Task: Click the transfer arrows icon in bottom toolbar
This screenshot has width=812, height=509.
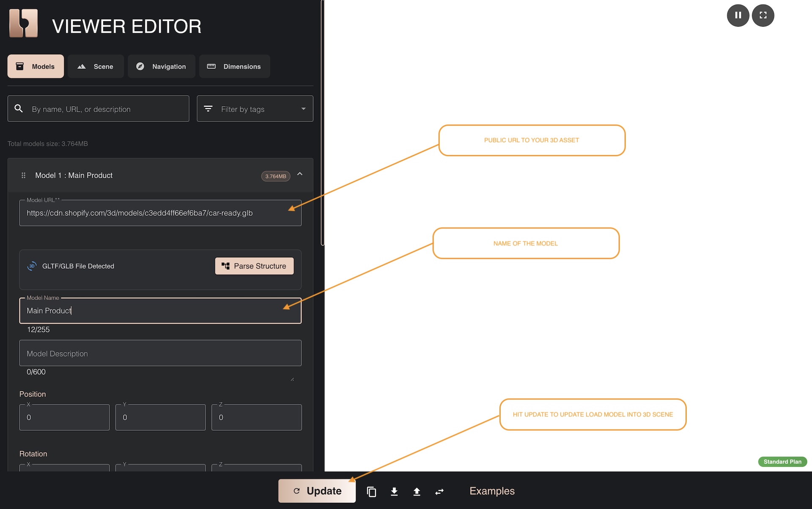Action: [x=439, y=491]
